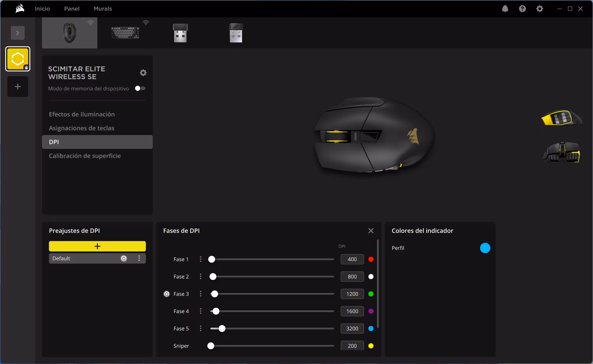Select the keyboard device thumbnail
This screenshot has width=593, height=364.
click(125, 33)
